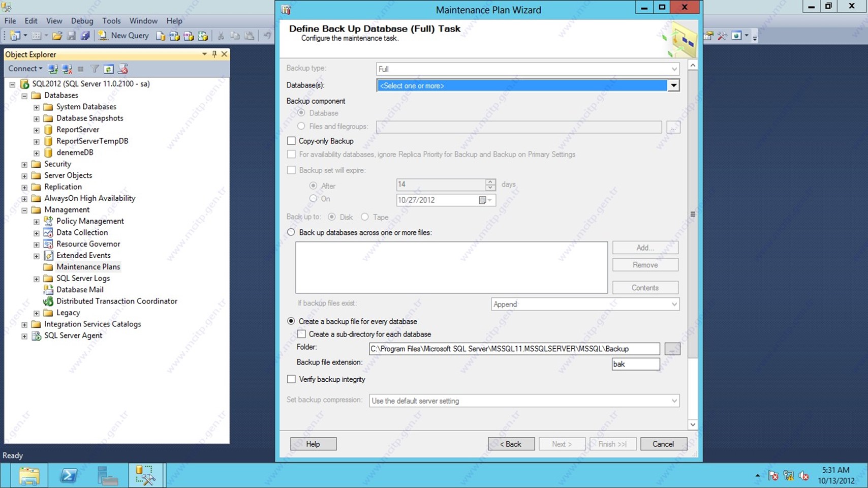Screen dimensions: 868x488
Task: Click Action Center flag tray icon
Action: [773, 476]
